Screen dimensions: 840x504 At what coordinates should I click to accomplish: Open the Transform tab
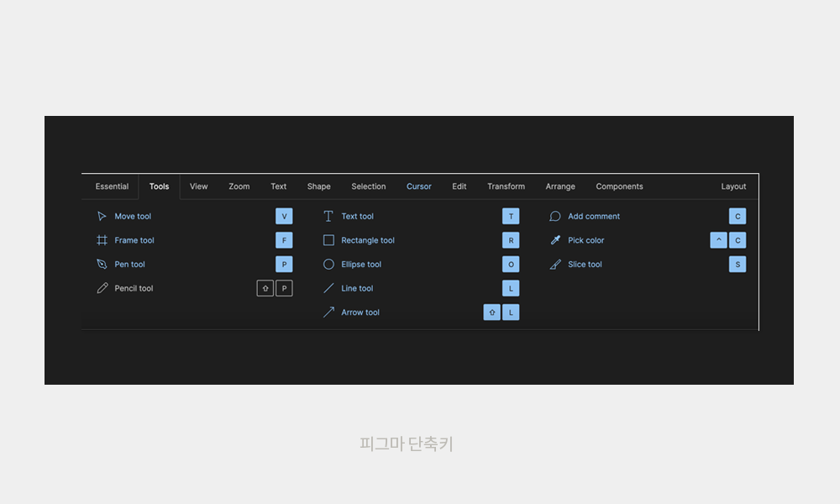(507, 186)
